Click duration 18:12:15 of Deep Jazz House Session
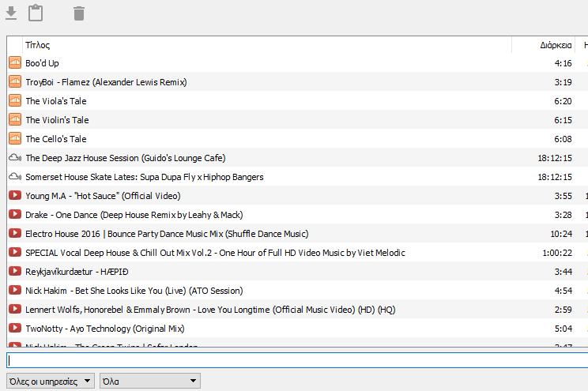 (x=555, y=158)
